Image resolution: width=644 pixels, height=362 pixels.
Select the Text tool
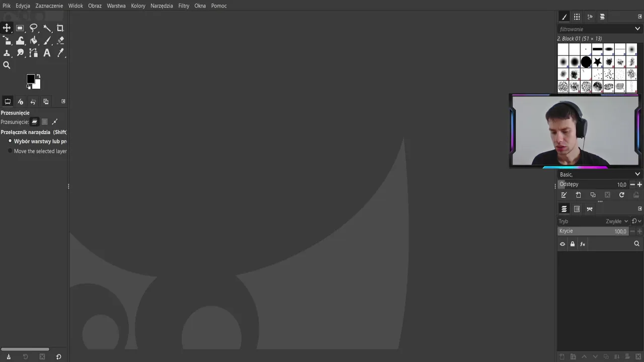[x=47, y=53]
